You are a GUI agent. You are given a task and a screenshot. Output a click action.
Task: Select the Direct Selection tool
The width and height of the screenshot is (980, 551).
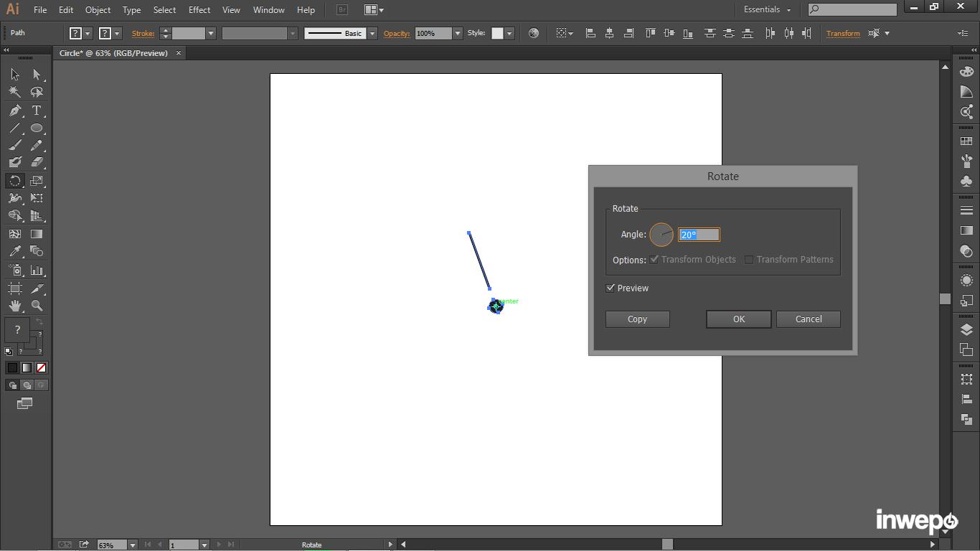pyautogui.click(x=37, y=75)
